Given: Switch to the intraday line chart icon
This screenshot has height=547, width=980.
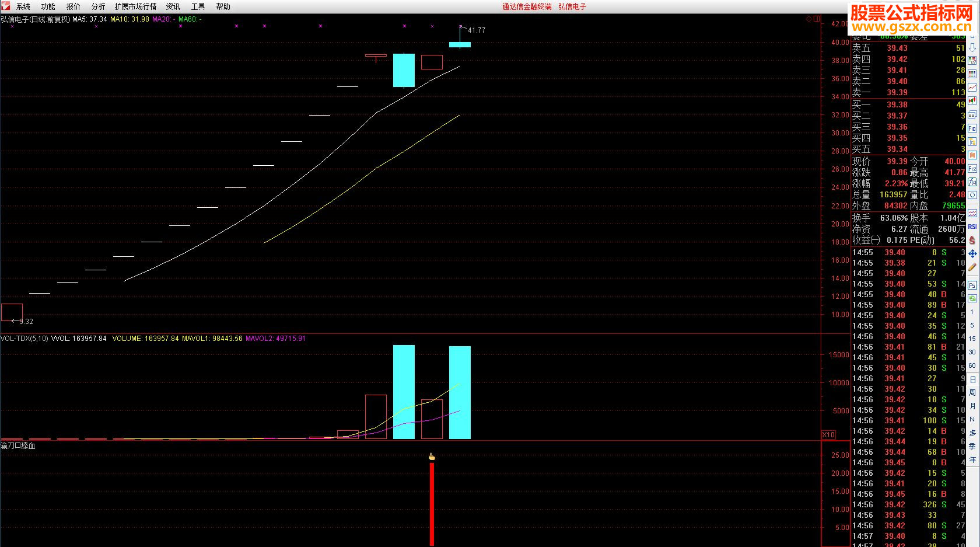Looking at the screenshot, I should [x=972, y=88].
